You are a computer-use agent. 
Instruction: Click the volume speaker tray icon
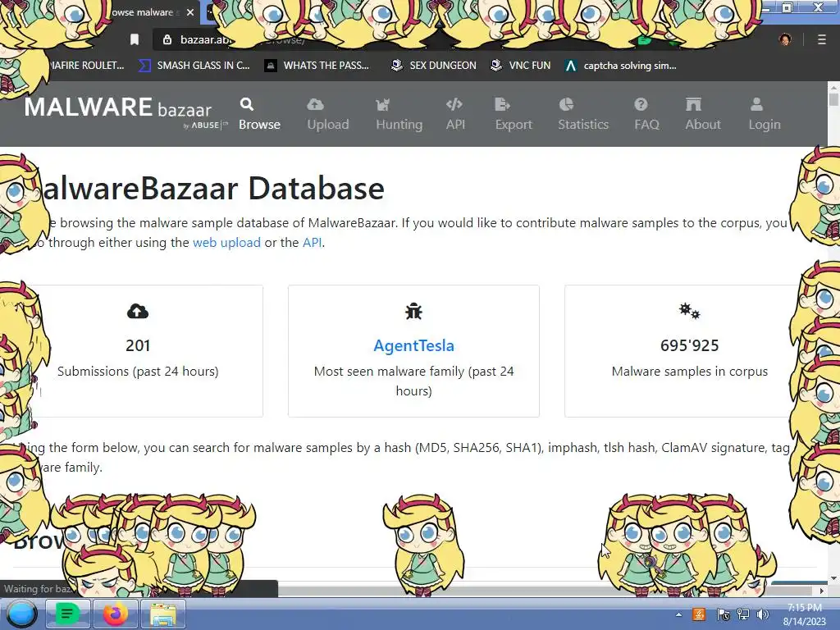click(763, 614)
